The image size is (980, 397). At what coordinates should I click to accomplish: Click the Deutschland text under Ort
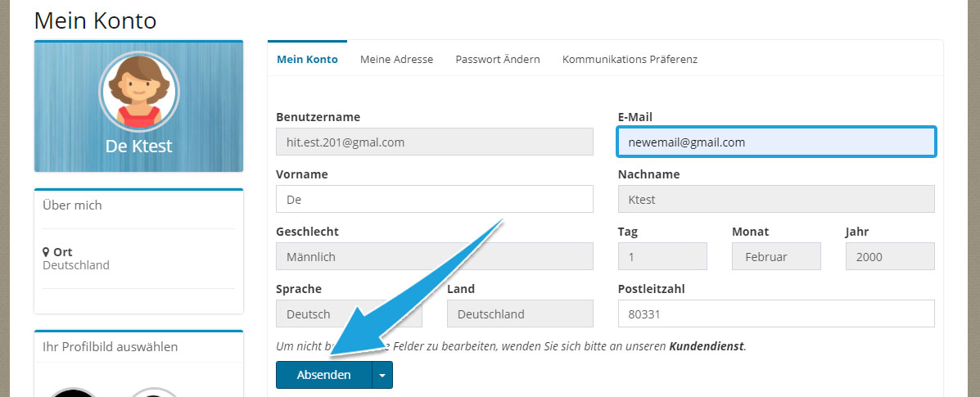tap(75, 265)
